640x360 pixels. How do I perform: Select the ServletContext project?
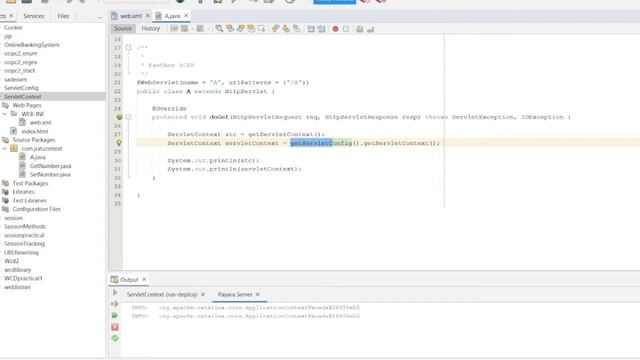tap(22, 97)
